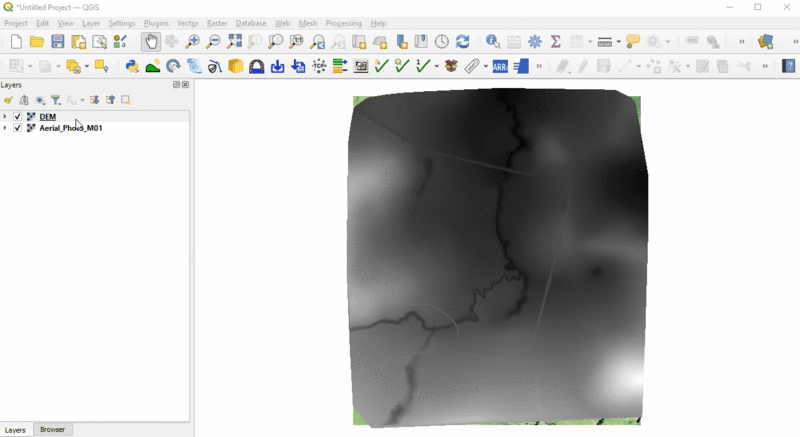Screen dimensions: 800x437
Task: Uncheck the DEM layer visibility checkbox
Action: (17, 117)
